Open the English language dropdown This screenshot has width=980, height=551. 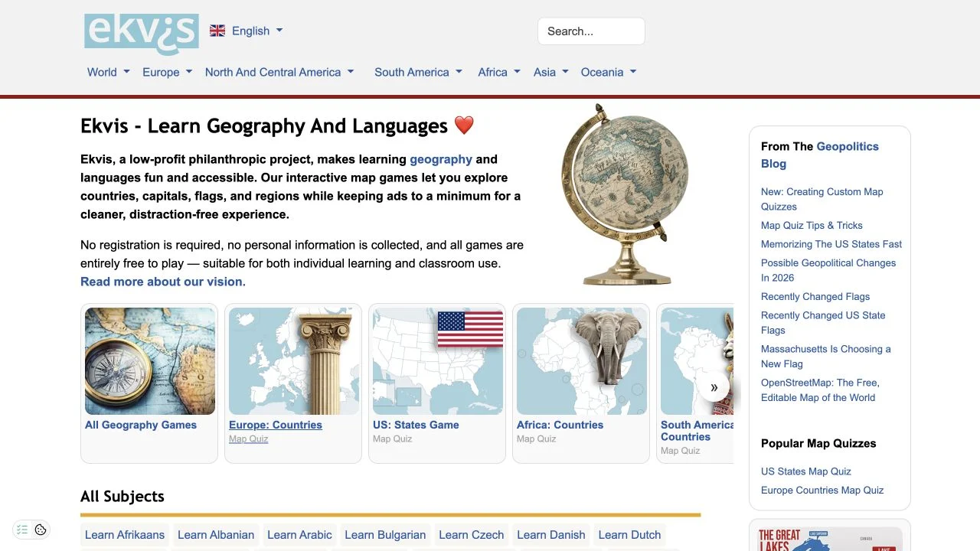(x=257, y=31)
